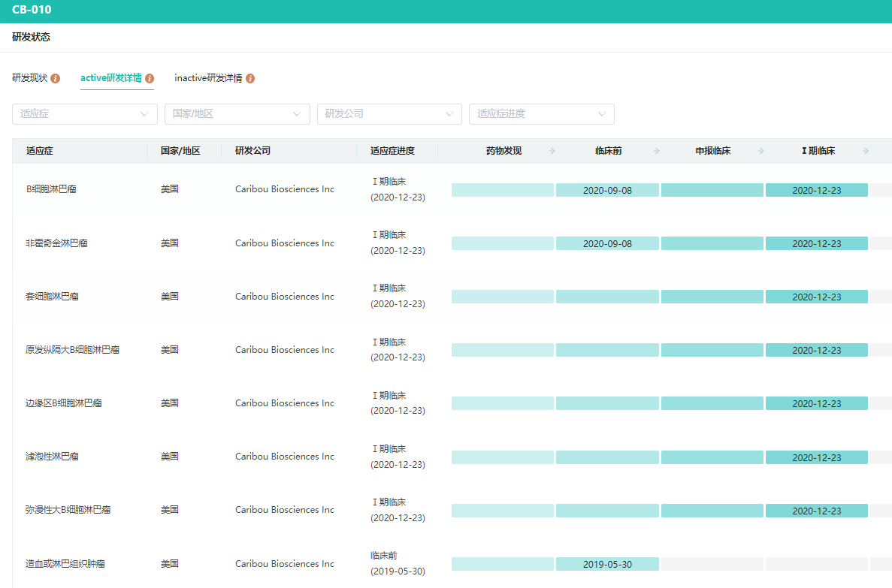Click arrow icon after Ⅰ期临床 column header
Screen dimensions: 892x588
866,151
